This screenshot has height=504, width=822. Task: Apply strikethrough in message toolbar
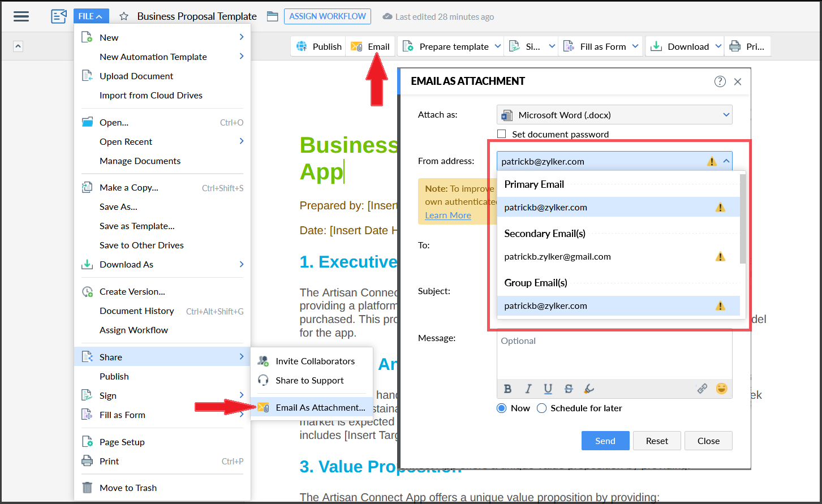tap(569, 389)
